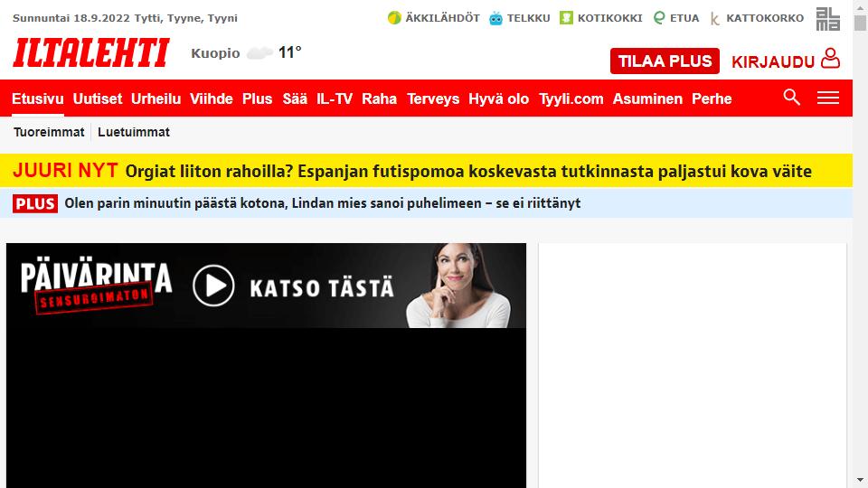Click the page scrollbar down arrow

(x=860, y=480)
